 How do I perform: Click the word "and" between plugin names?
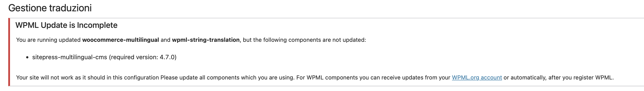coord(165,40)
